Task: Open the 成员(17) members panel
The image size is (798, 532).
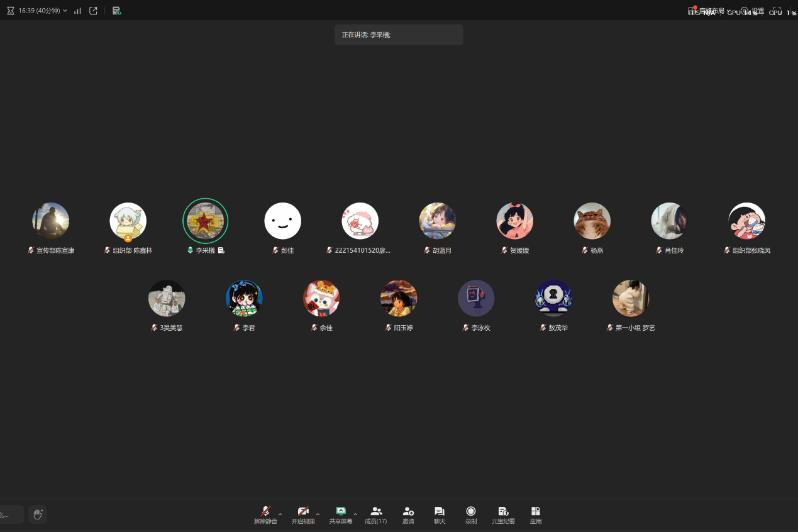Action: tap(376, 514)
